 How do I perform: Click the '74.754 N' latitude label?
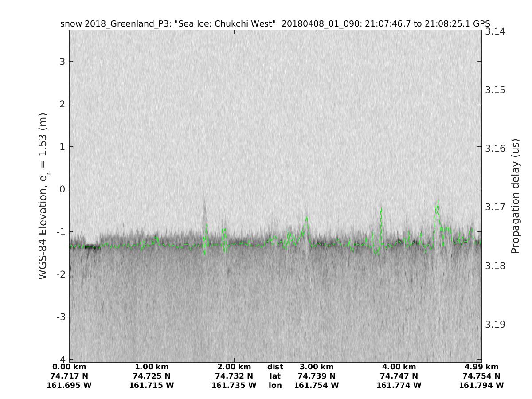point(481,376)
